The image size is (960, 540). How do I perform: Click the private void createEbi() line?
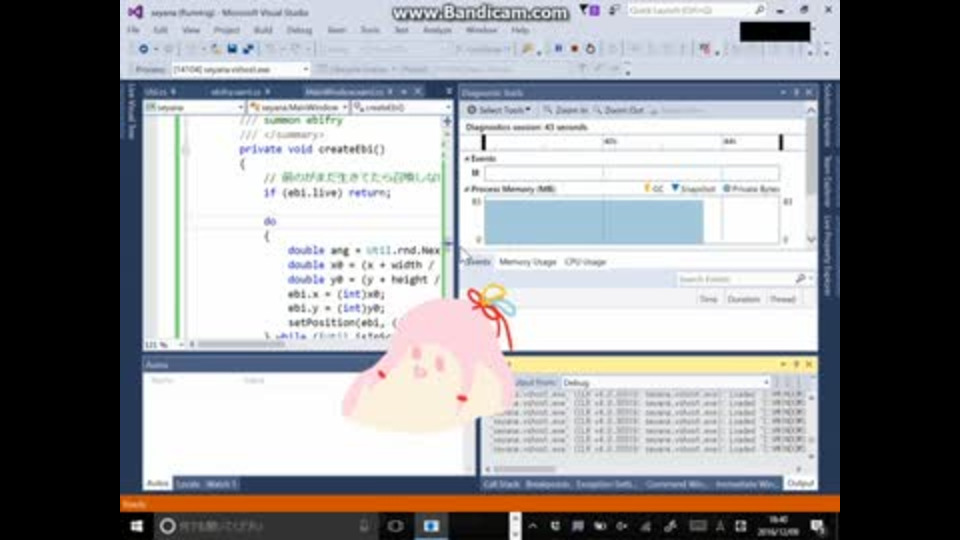(x=312, y=149)
